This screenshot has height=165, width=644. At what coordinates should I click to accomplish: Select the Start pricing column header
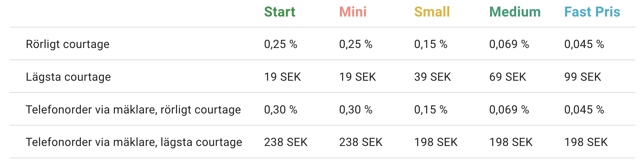pos(280,12)
